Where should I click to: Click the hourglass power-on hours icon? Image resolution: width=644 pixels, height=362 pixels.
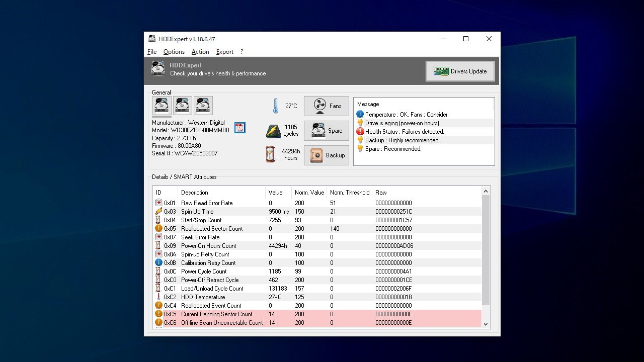pos(271,154)
